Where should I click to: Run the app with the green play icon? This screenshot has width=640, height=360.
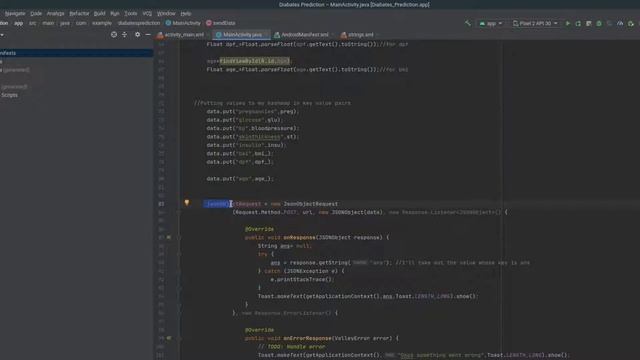[567, 23]
